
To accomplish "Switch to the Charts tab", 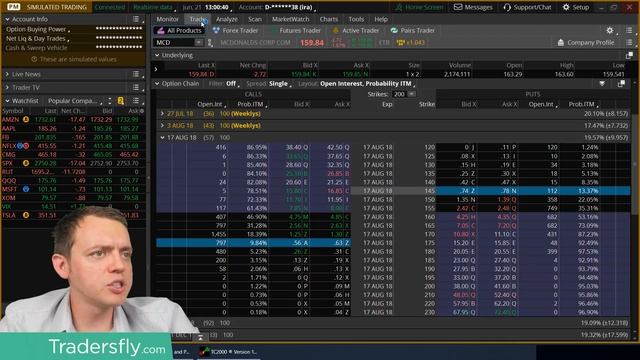I will pos(329,19).
